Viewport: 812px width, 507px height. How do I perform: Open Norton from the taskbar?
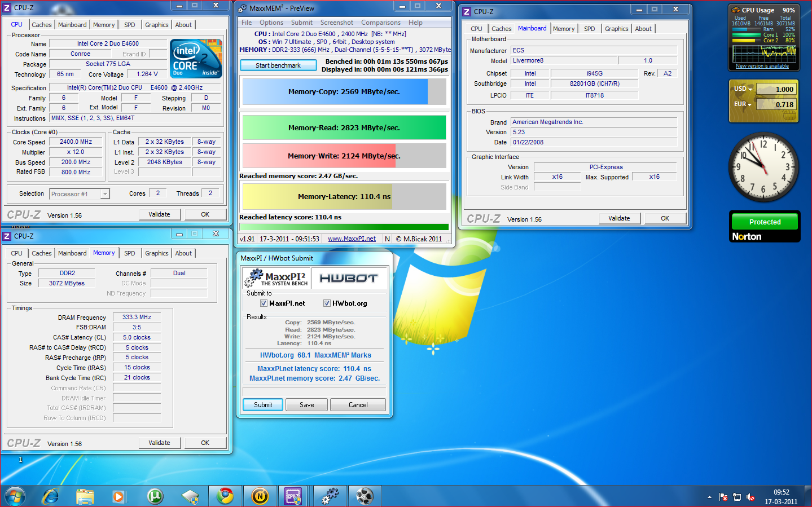tap(260, 496)
